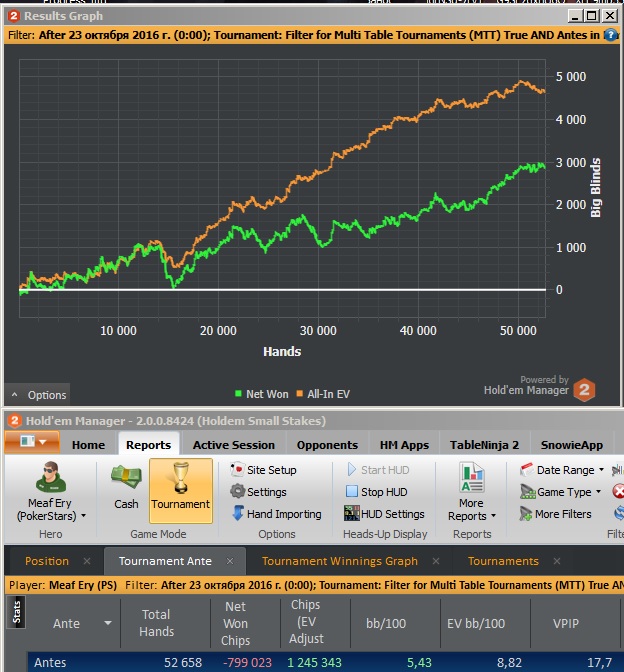
Task: Click the vertical Stats side tab
Action: click(x=16, y=612)
